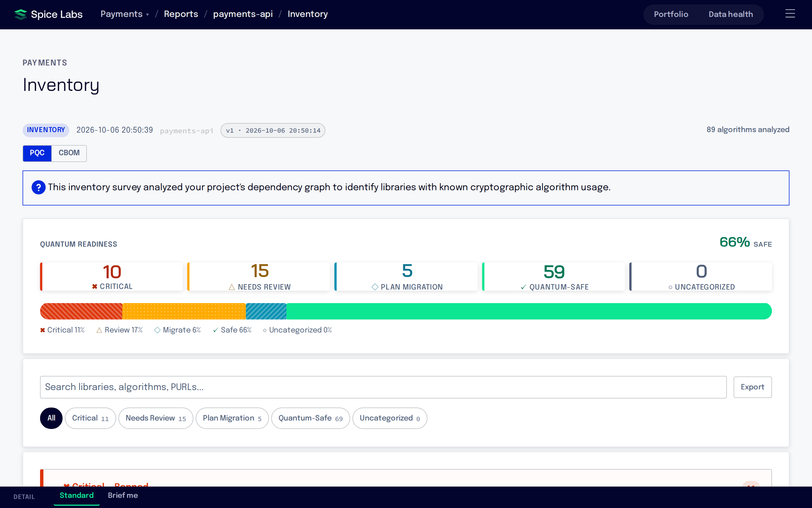The height and width of the screenshot is (508, 812).
Task: Click the red Critical bar segment
Action: click(x=81, y=311)
